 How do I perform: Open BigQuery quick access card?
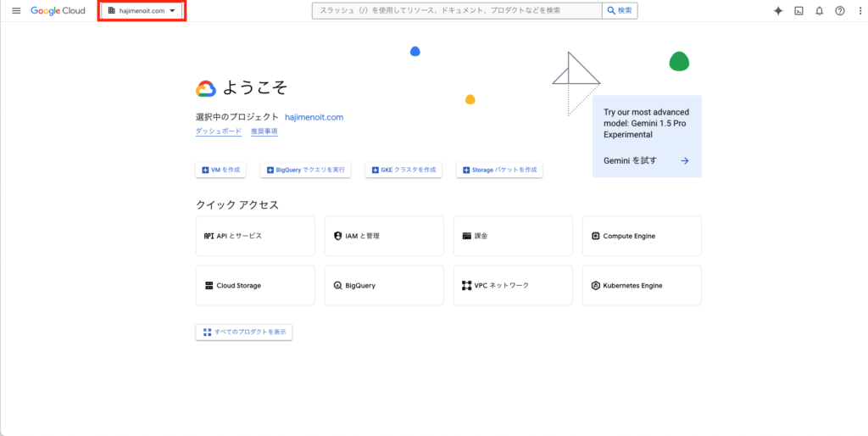(x=384, y=285)
